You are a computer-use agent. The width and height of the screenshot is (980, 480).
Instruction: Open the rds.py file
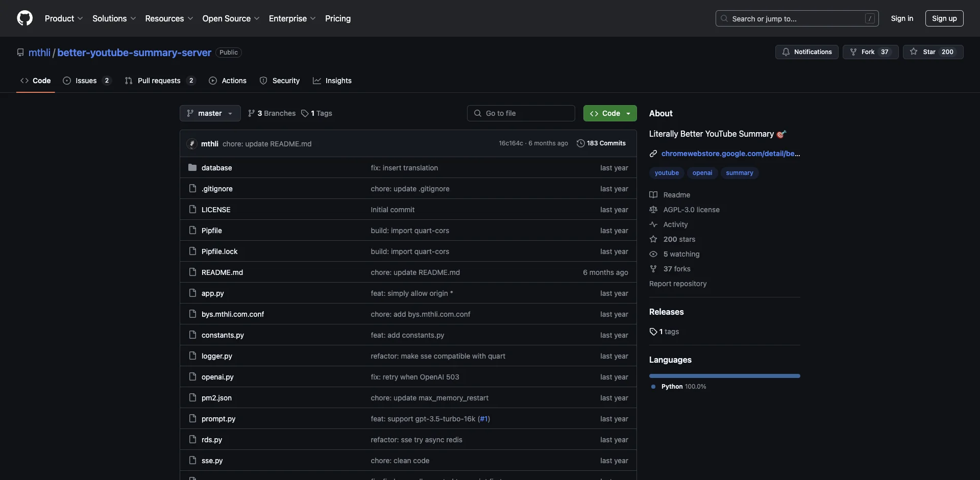pyautogui.click(x=212, y=440)
